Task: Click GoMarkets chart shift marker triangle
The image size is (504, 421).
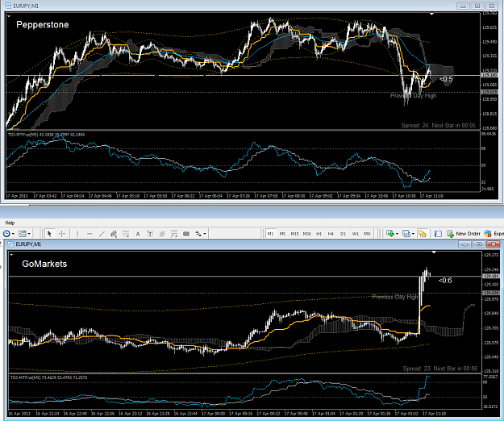Action: coord(434,252)
